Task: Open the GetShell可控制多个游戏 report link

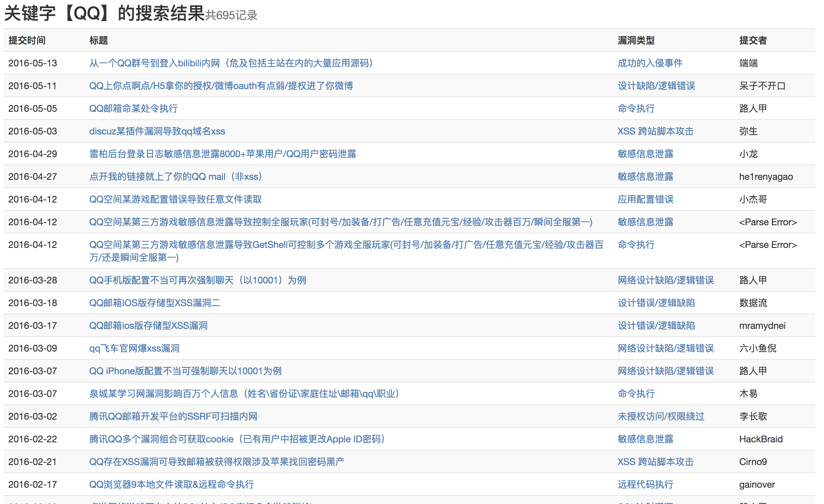Action: point(346,245)
